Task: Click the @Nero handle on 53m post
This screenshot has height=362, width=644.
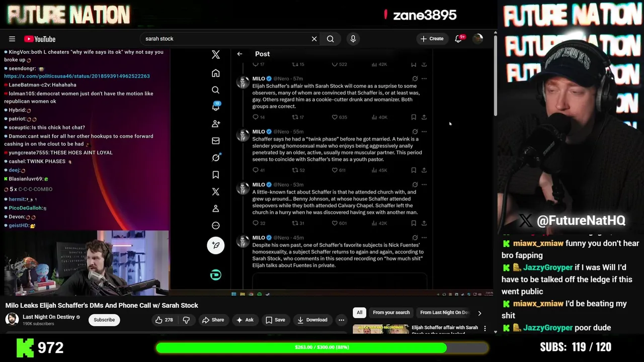Action: coord(282,185)
